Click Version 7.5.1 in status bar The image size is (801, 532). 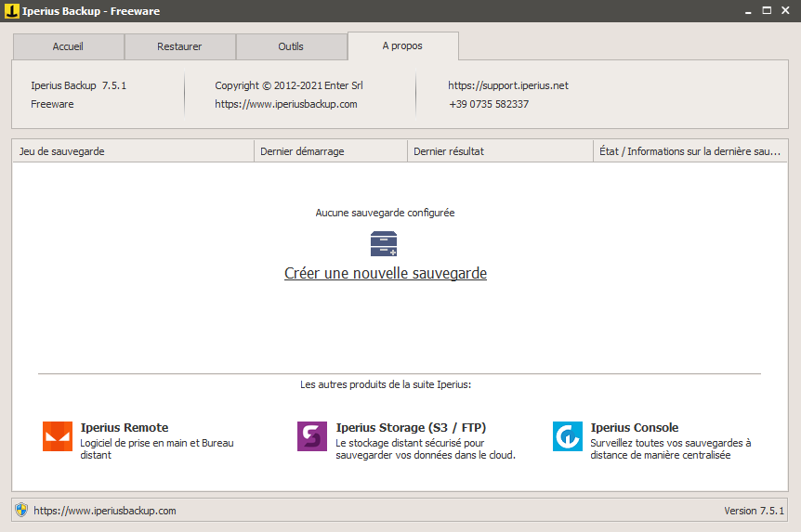click(x=754, y=511)
